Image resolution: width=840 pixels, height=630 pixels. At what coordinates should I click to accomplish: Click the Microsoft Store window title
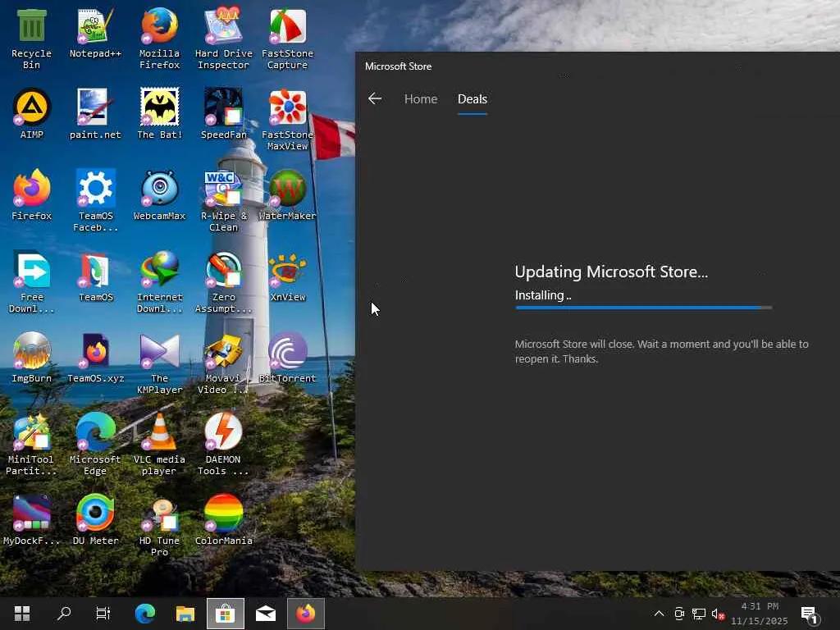coord(398,66)
